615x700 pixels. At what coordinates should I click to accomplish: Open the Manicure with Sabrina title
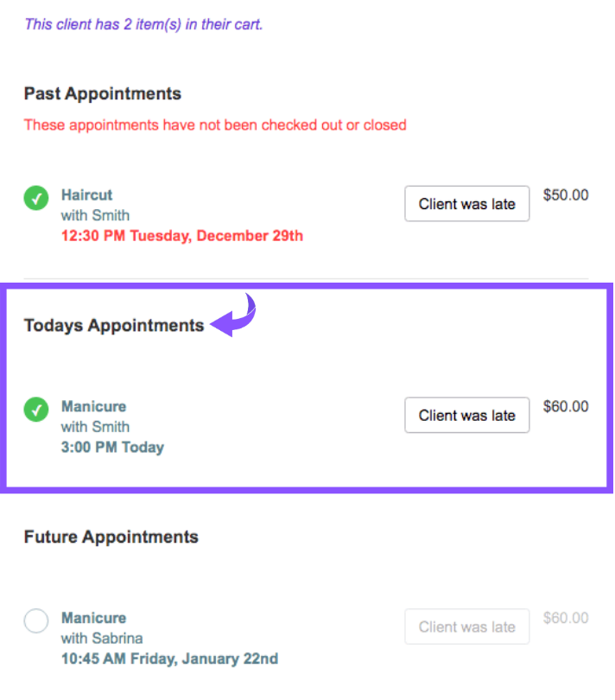pos(93,618)
